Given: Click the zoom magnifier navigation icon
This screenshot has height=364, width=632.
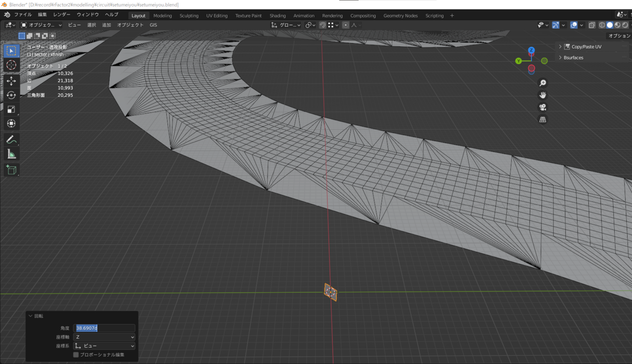Looking at the screenshot, I should click(x=542, y=83).
